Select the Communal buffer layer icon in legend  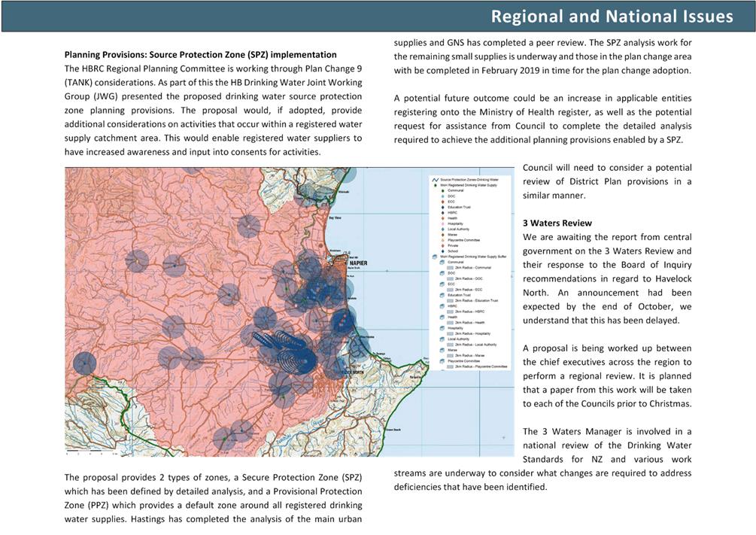tap(442, 263)
